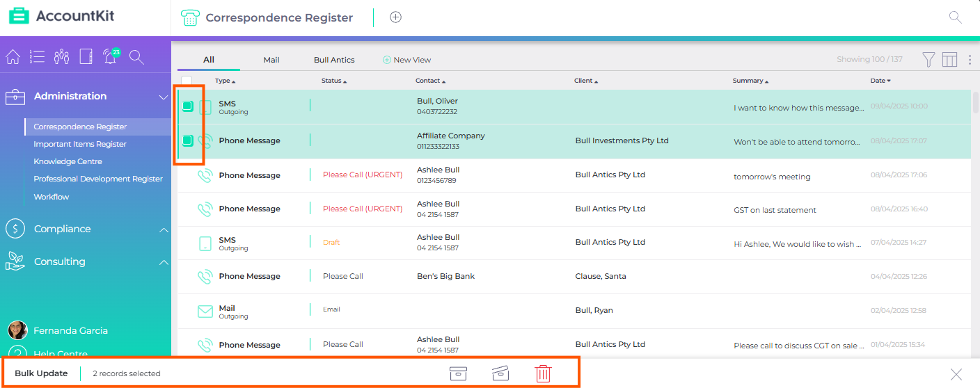This screenshot has height=388, width=980.
Task: Open notifications bell with 23 badge
Action: [x=111, y=57]
